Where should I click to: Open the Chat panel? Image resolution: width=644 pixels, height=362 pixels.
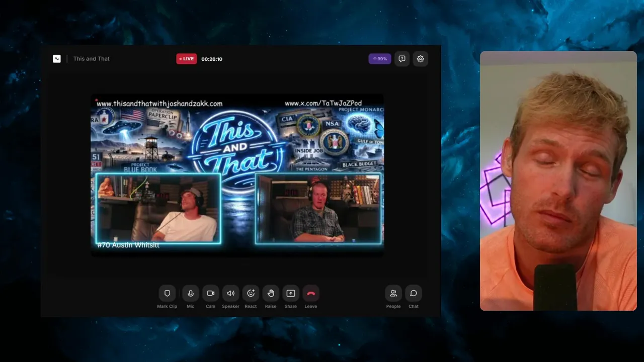pos(414,293)
